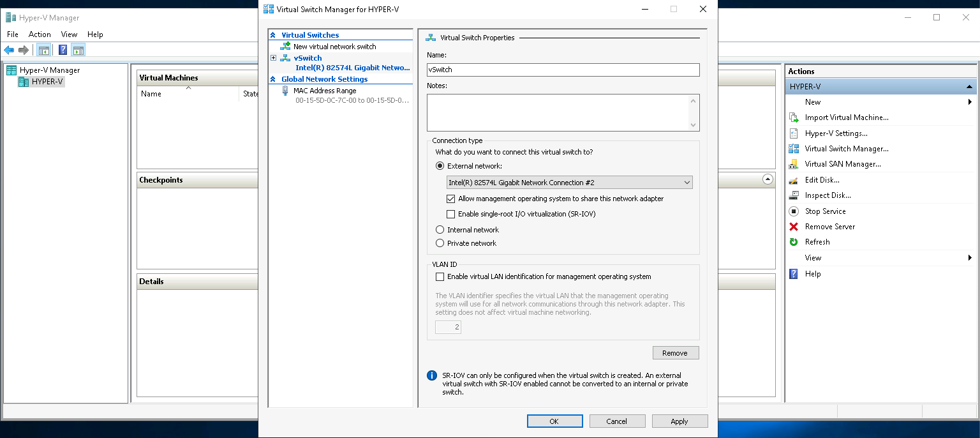Screen dimensions: 980x438
Task: Collapse the HYPER-V actions section
Action: 969,87
